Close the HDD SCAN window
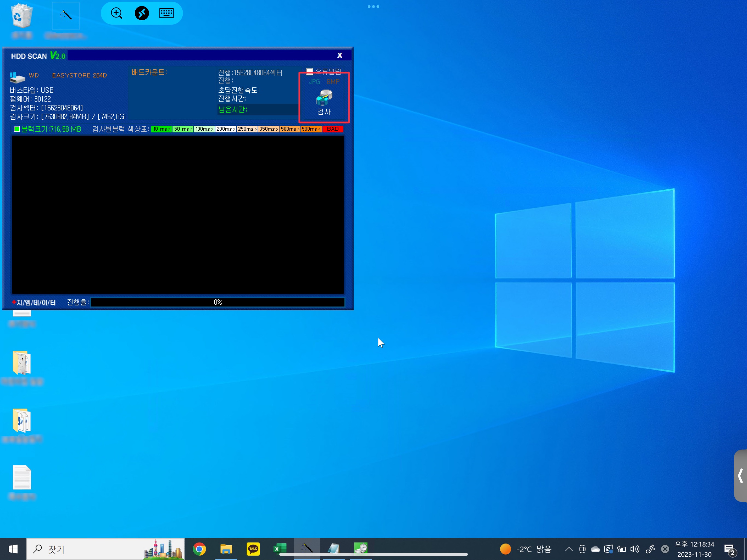The width and height of the screenshot is (747, 560). (340, 56)
